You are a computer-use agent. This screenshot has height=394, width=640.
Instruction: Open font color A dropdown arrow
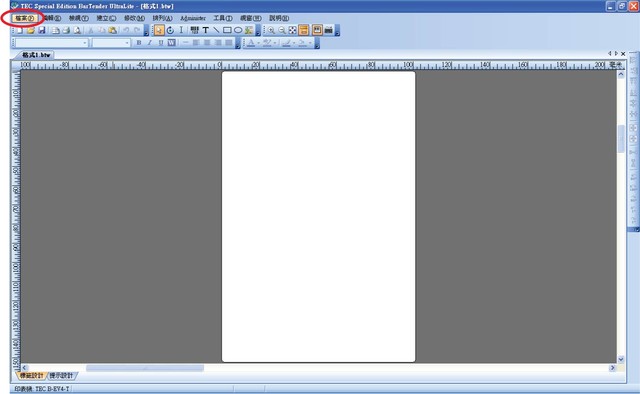coord(258,42)
